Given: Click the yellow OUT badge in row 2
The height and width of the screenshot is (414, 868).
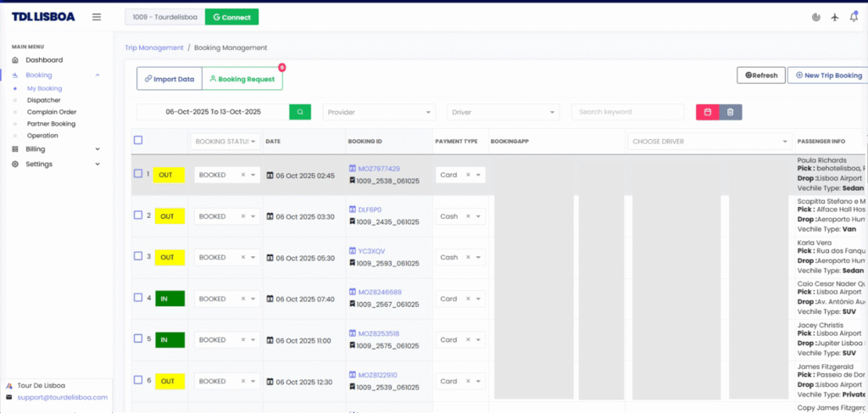Looking at the screenshot, I should 167,216.
